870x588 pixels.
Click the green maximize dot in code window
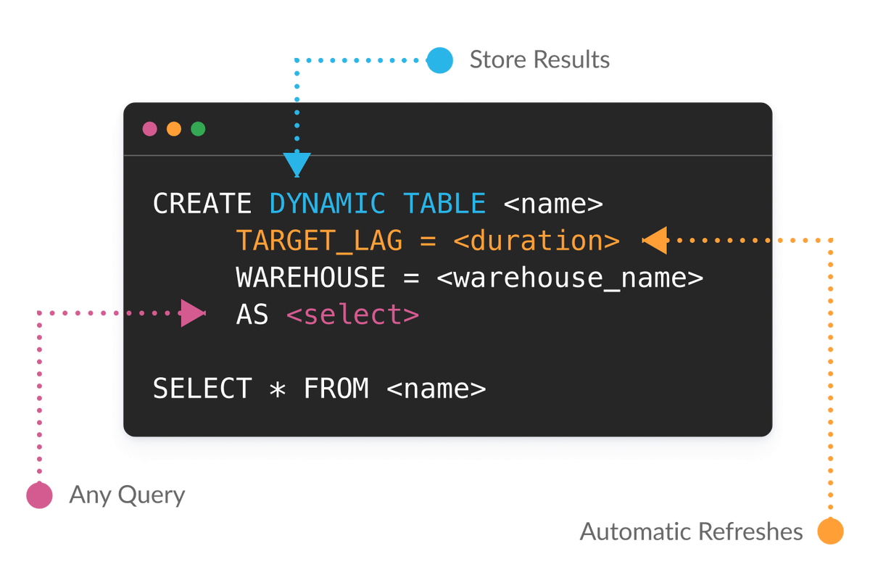(198, 129)
